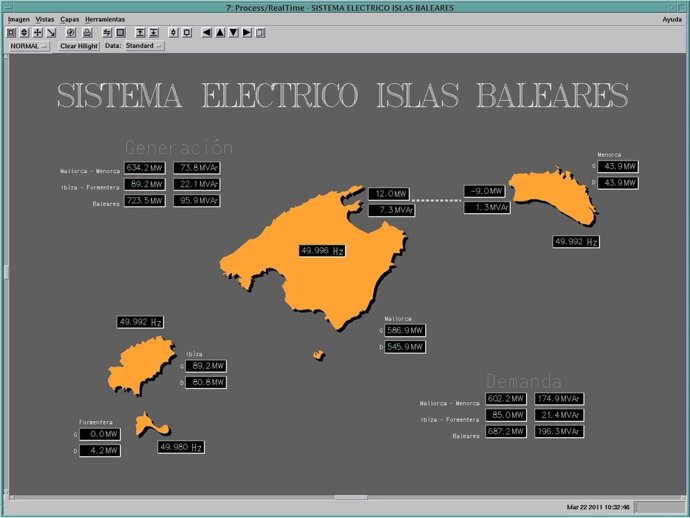This screenshot has height=518, width=690.
Task: Click the horizontal scrollbar thumb at bottom
Action: [350, 496]
